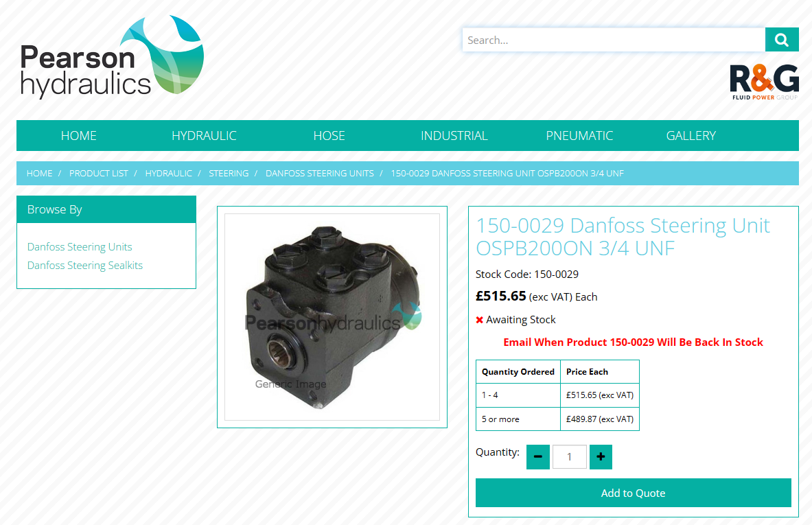Click the quantity input box

(x=569, y=456)
